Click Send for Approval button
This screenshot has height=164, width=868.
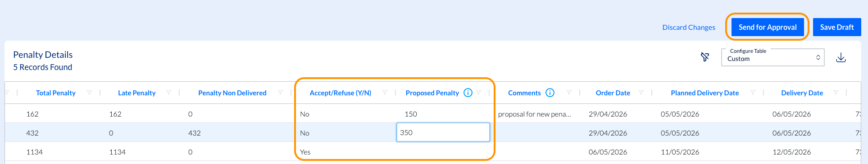(768, 27)
